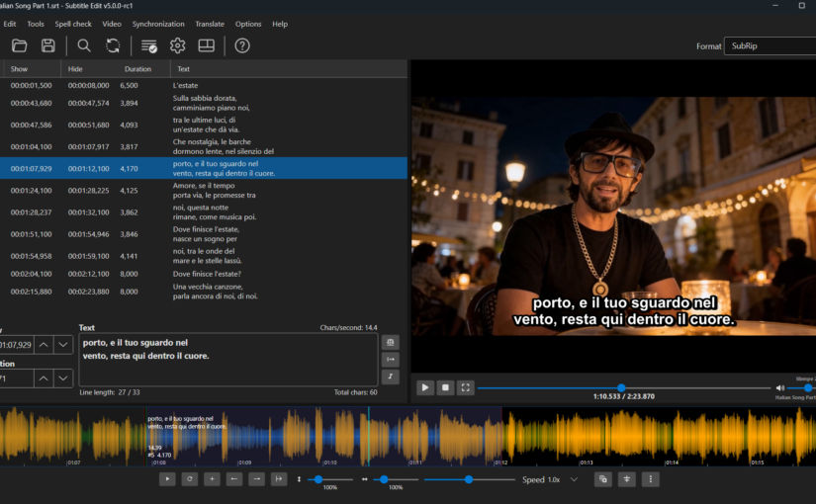Click the unbreak arrow icon beside the text box

click(391, 360)
